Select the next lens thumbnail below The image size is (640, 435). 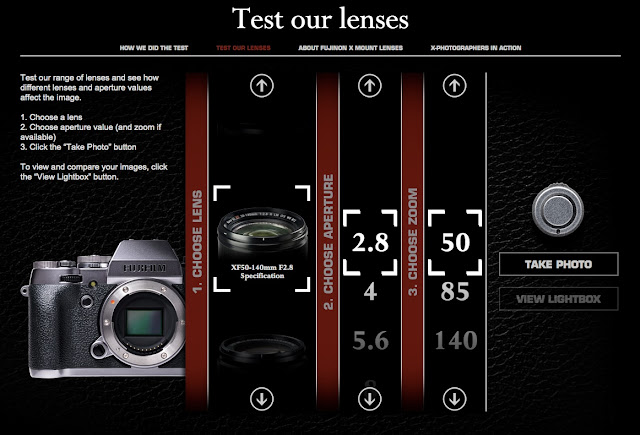262,351
